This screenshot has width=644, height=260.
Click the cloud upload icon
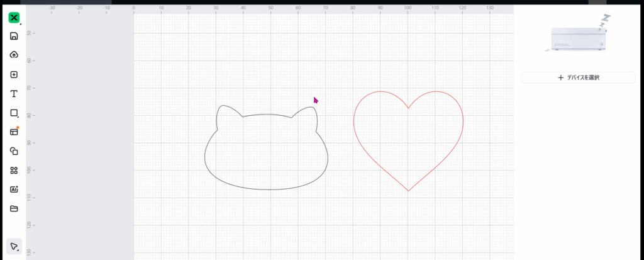click(14, 55)
